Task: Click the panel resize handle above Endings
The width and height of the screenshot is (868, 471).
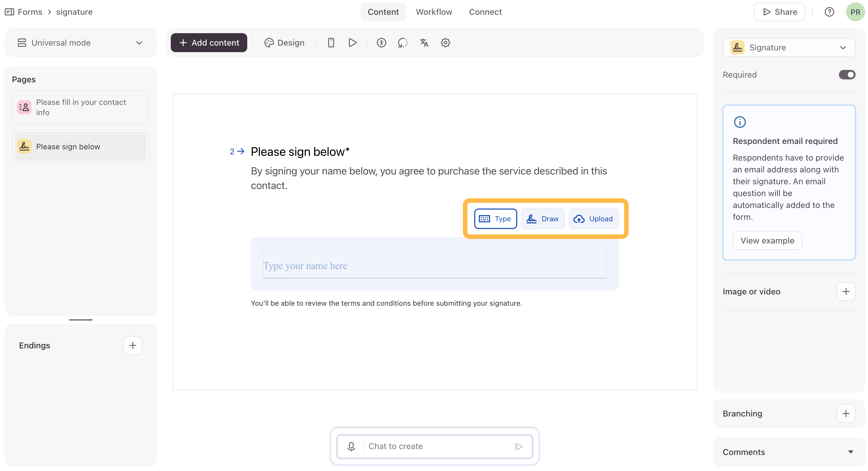Action: [x=81, y=320]
